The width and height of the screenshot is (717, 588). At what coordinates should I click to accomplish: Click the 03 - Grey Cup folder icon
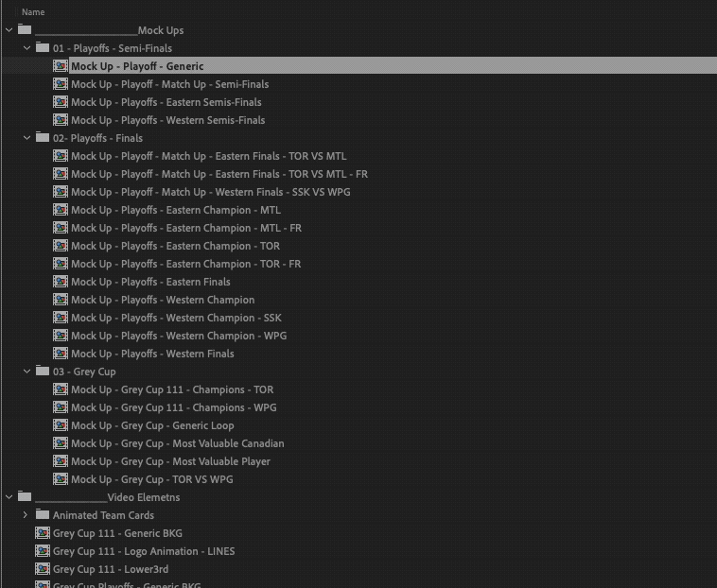point(43,371)
